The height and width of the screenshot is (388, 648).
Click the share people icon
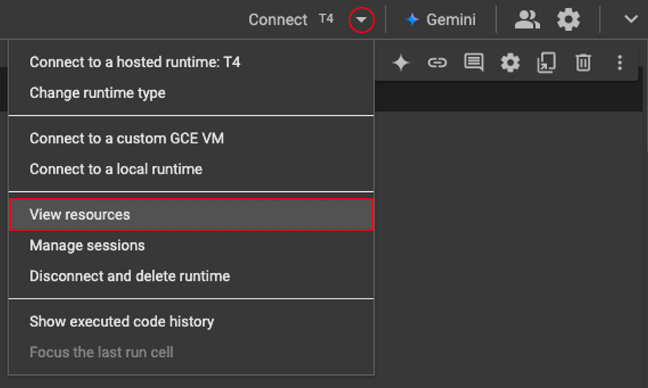[527, 19]
